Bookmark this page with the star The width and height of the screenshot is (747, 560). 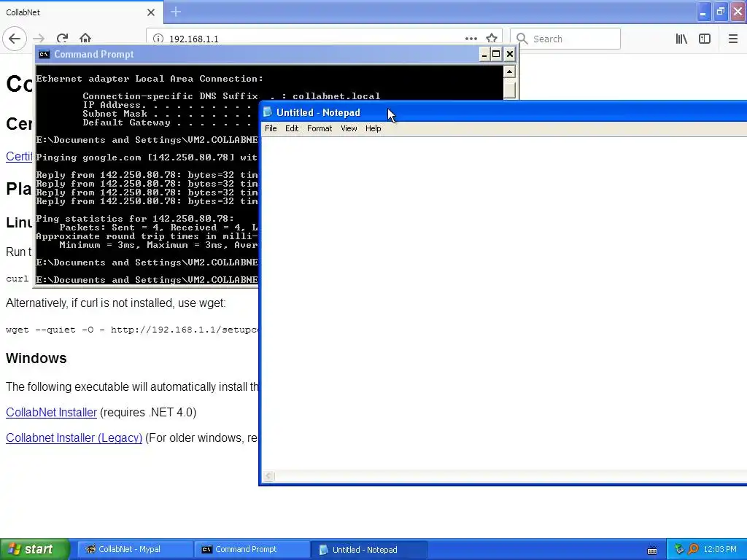(492, 39)
